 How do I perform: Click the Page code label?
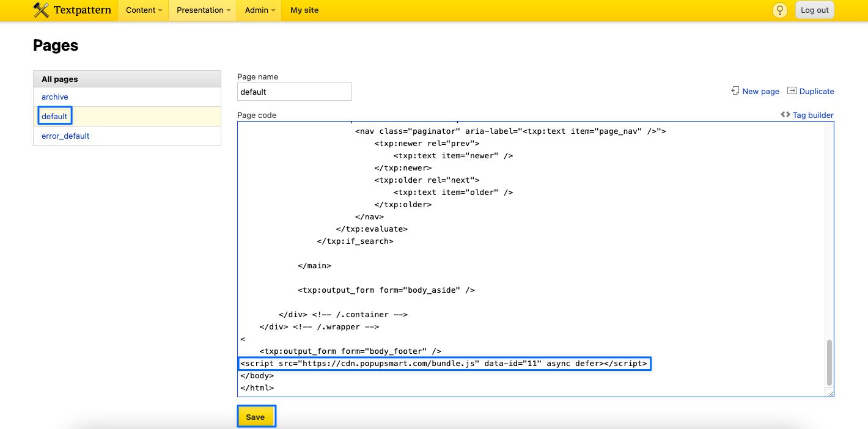tap(257, 115)
